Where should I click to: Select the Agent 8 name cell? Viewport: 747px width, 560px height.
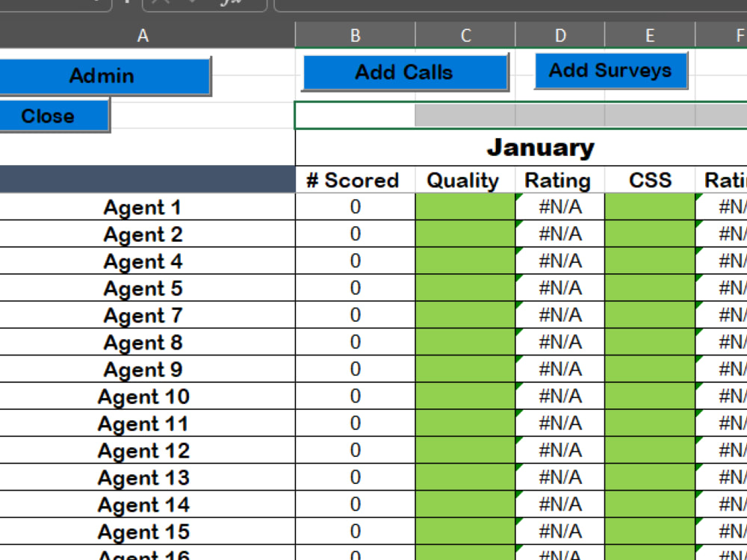click(x=147, y=342)
